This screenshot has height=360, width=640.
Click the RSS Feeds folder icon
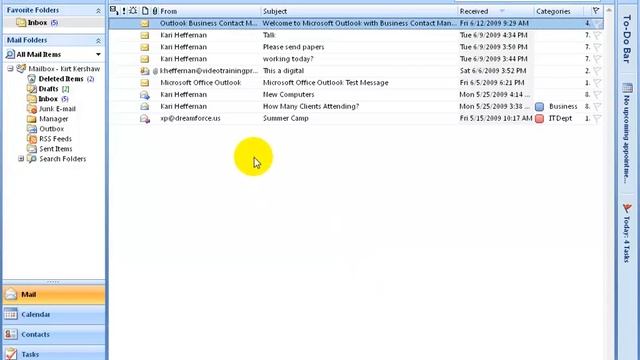coord(31,139)
